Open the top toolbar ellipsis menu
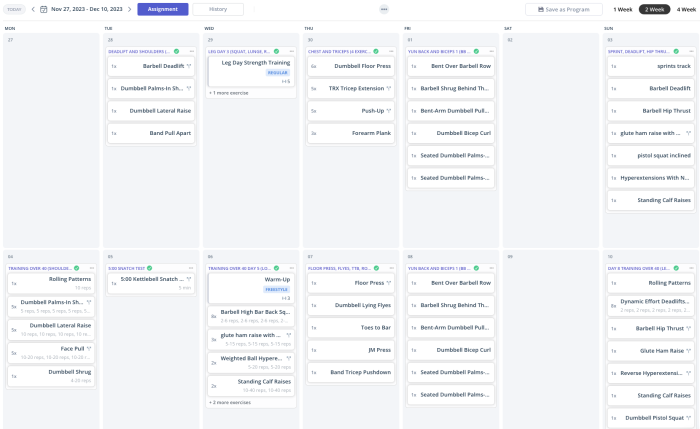Viewport: 700px width, 429px height. [x=384, y=9]
